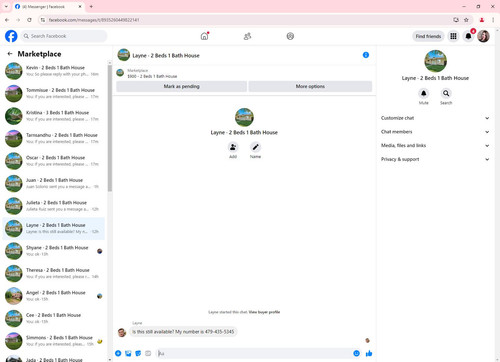Open more actions plus icon in composer
Viewport: 500px width, 362px height.
click(118, 353)
